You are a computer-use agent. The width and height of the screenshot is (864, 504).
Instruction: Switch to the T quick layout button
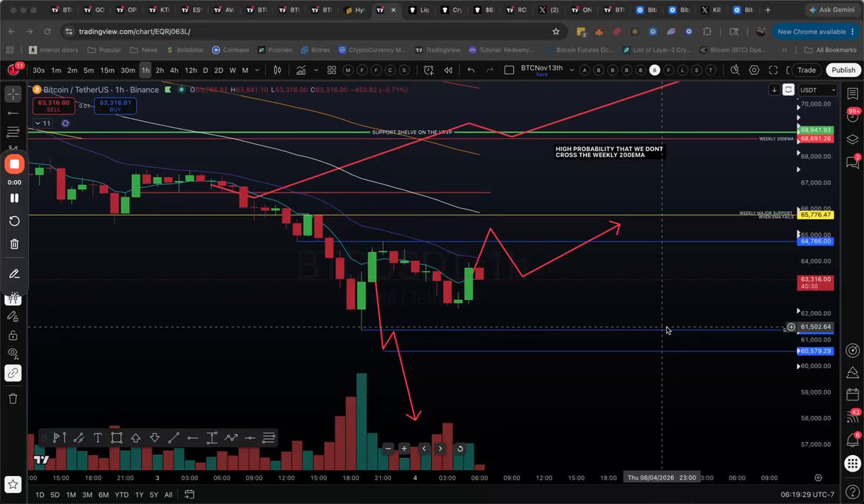[712, 70]
